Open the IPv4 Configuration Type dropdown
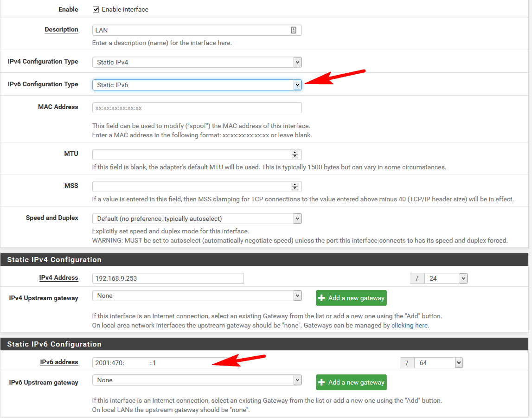Screen dimensions: 532x418 (x=197, y=62)
